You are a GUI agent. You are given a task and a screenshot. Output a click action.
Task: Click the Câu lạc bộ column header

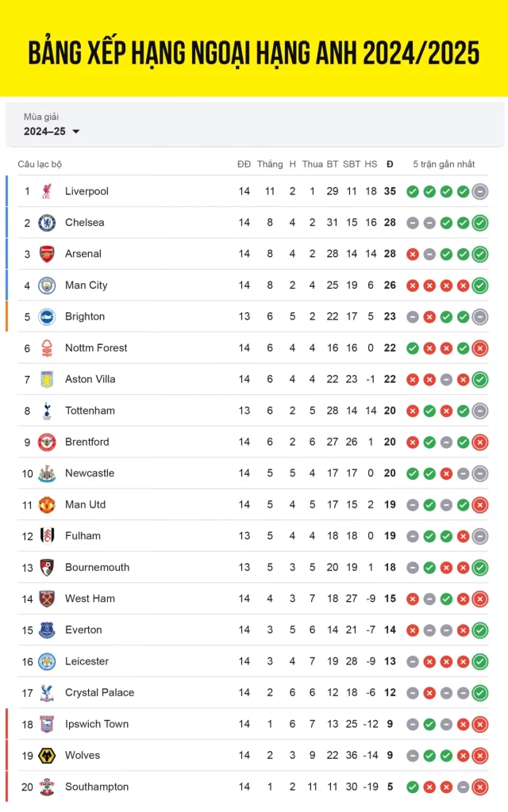point(40,164)
